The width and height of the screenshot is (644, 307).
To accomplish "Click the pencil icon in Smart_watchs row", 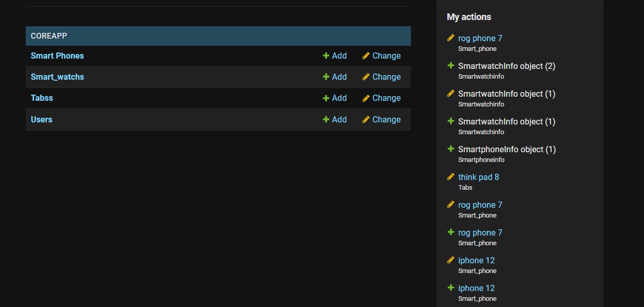I will coord(366,77).
